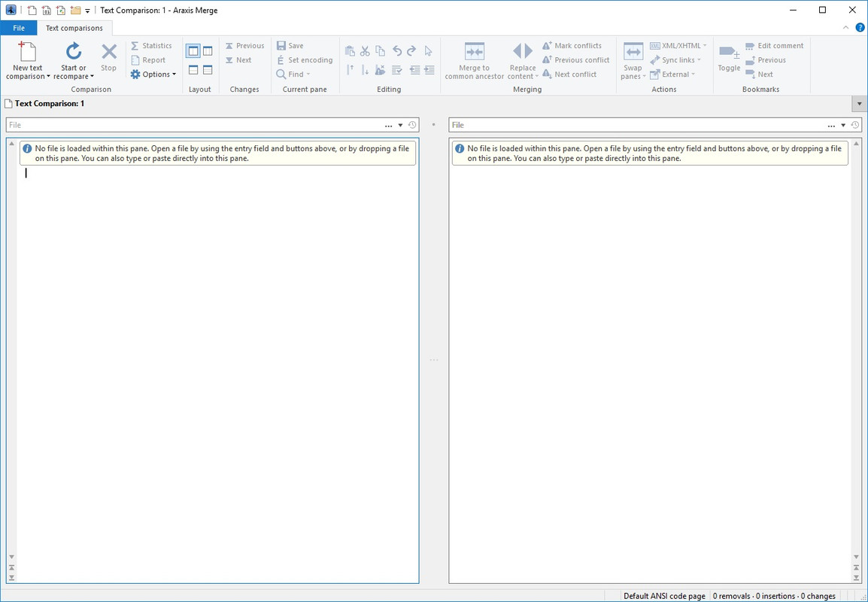Open the quick access toolbar customize arrow
The width and height of the screenshot is (868, 602).
87,11
